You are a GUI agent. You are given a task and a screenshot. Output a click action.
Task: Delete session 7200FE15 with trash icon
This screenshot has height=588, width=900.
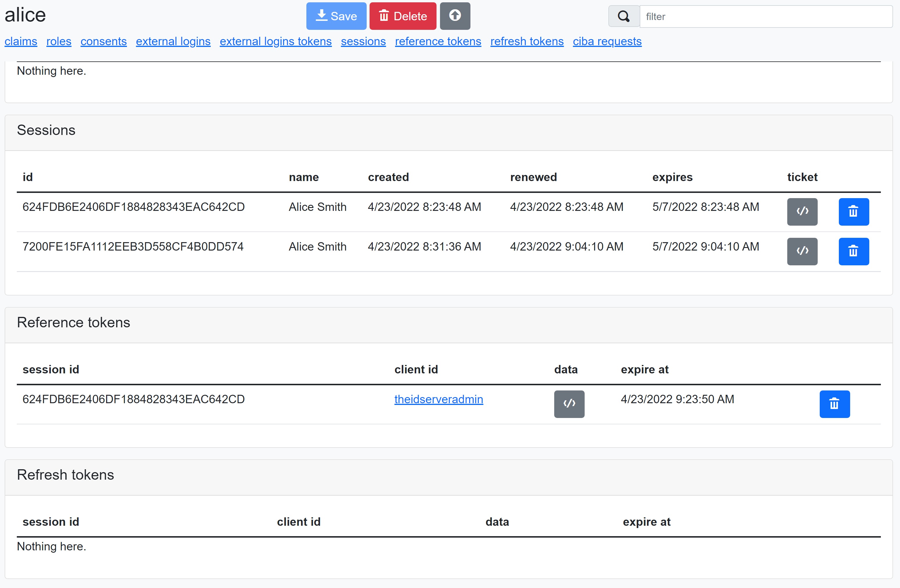(x=854, y=251)
